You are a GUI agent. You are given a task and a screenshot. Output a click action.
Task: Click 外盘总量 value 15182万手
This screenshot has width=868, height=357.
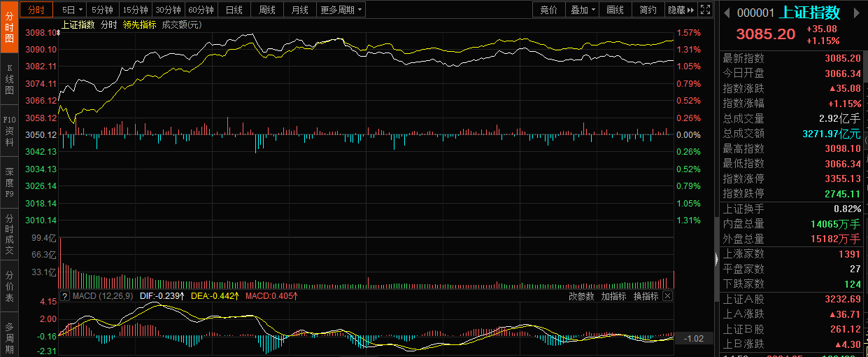(836, 239)
